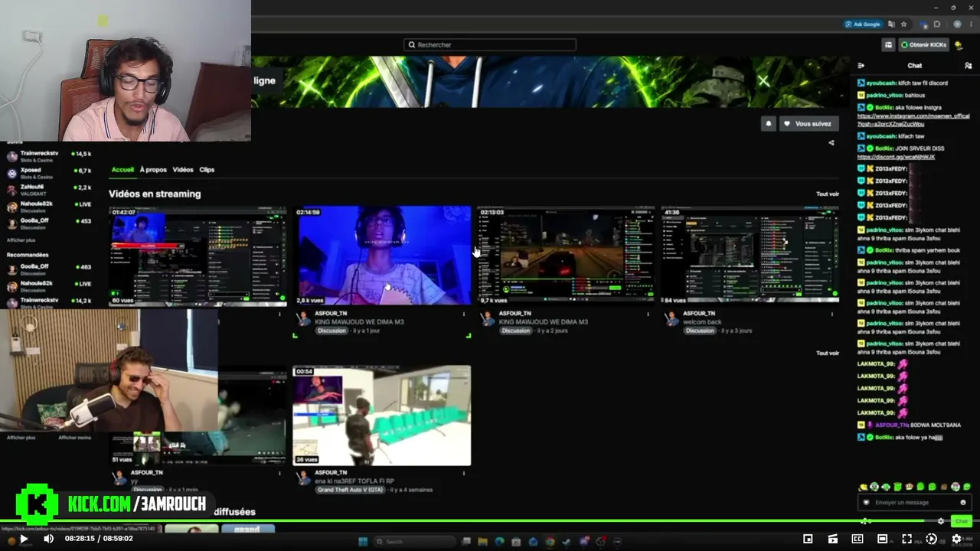Open the miniplayer icon in player controls
980x551 pixels.
pos(808,539)
